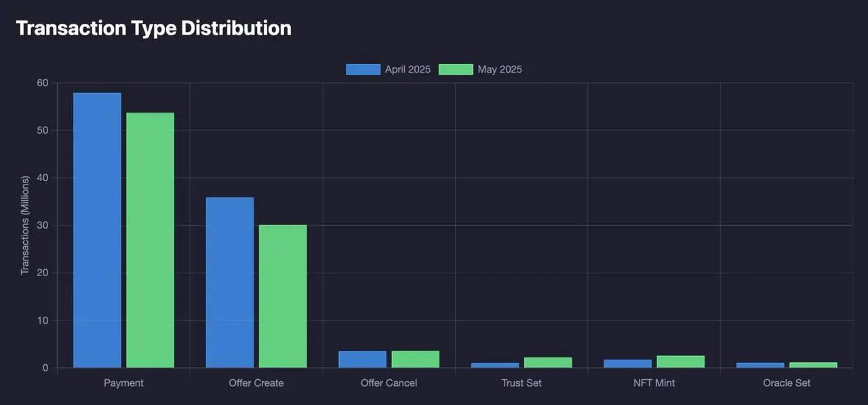The width and height of the screenshot is (868, 405).
Task: Click the Transactions (Millions) y-axis title
Action: tap(25, 225)
